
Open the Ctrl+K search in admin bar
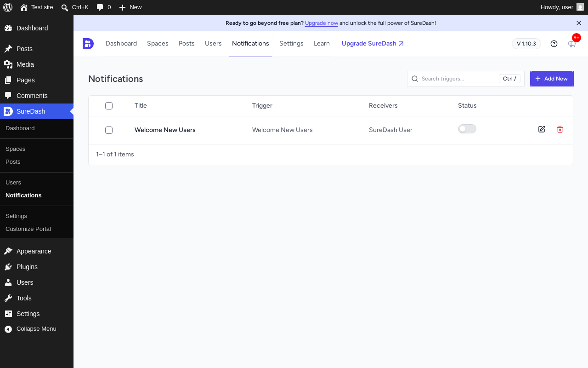75,7
